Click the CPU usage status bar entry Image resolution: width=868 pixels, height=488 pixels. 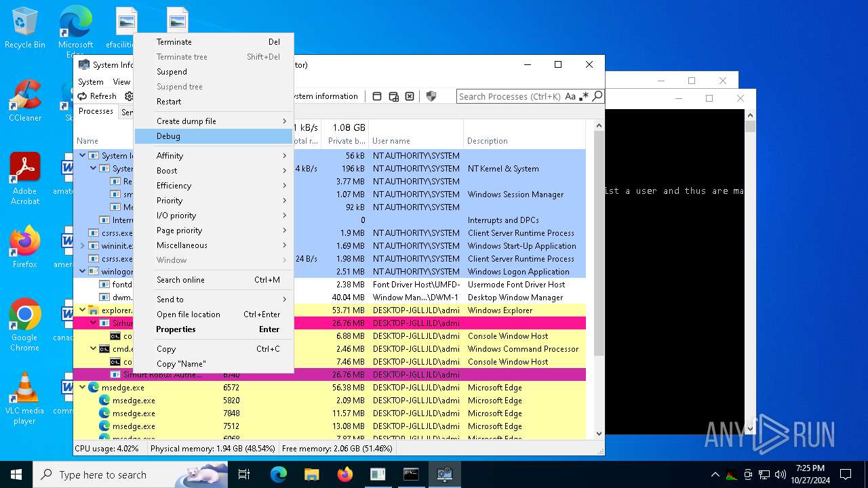point(106,448)
